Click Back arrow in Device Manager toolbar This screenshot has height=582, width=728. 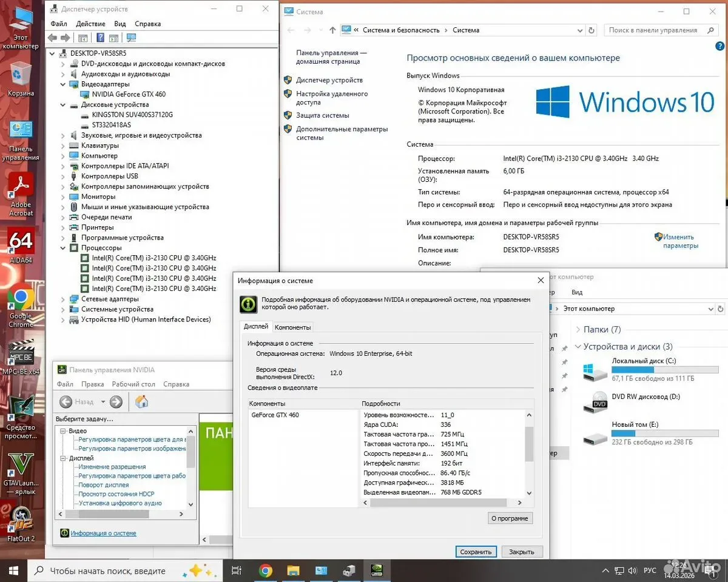tap(53, 38)
